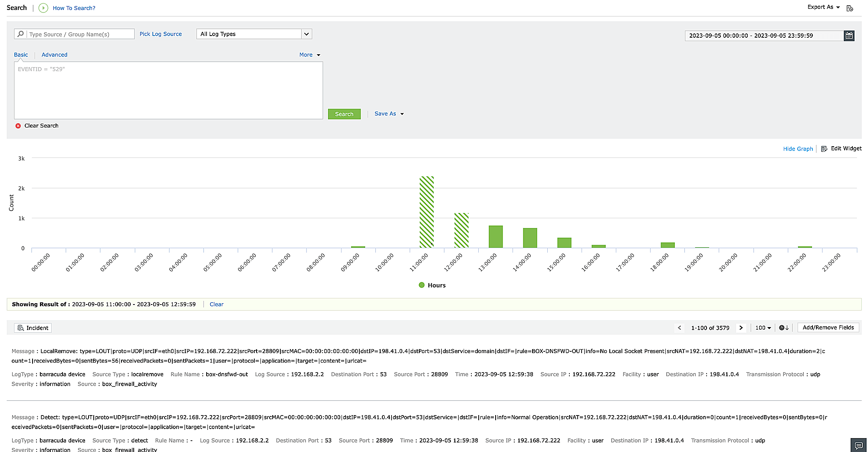Open the calendar date picker icon
Viewport: 868px width, 452px height.
849,36
